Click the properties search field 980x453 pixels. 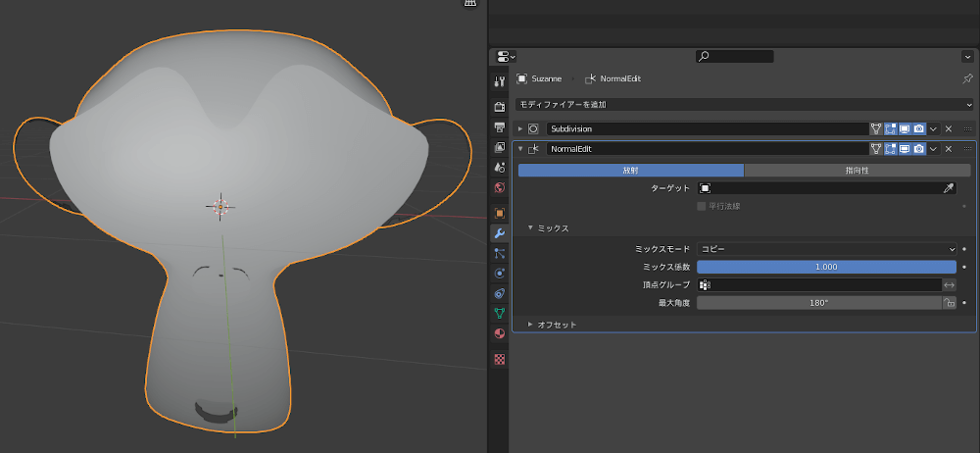pos(734,57)
